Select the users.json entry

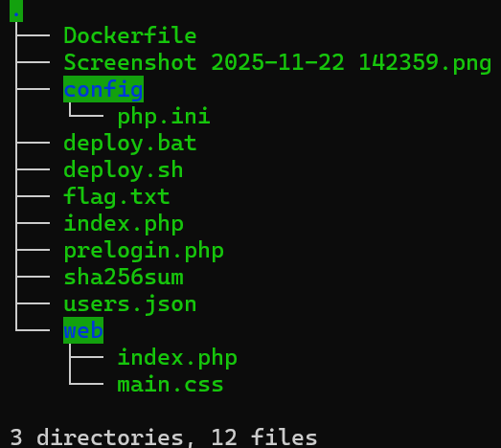(x=130, y=304)
